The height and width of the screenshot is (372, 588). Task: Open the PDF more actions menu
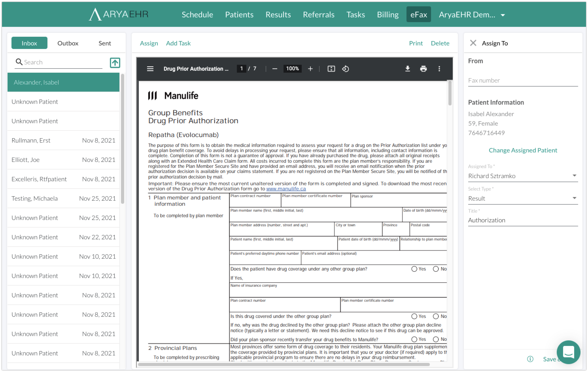pyautogui.click(x=439, y=69)
